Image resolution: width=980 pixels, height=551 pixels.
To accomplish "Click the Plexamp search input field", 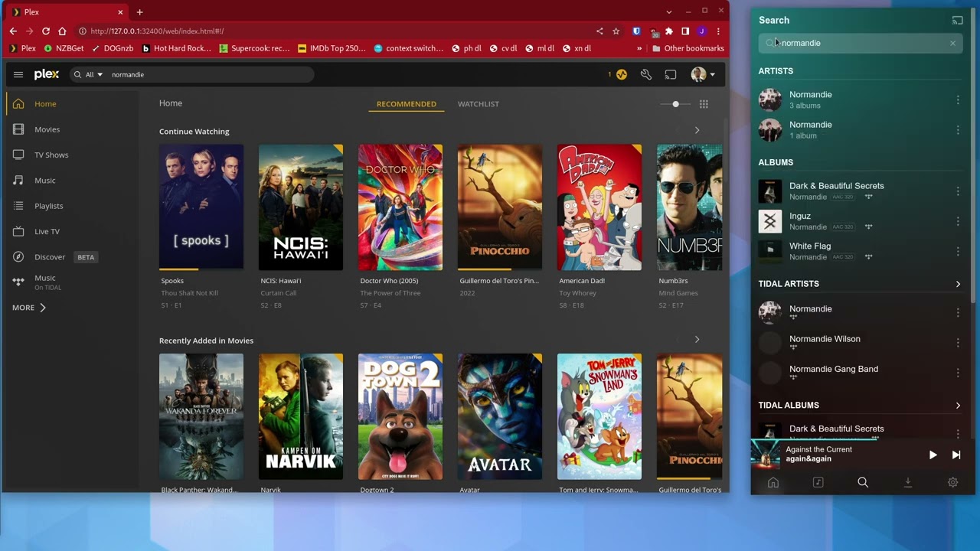I will 861,43.
